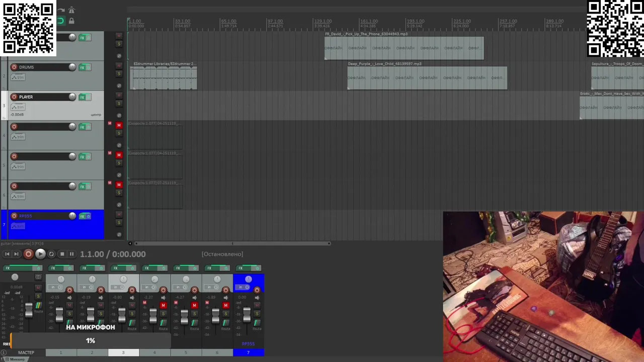Screen dimensions: 644x362
Task: Click the transport Stop button
Action: click(x=62, y=254)
